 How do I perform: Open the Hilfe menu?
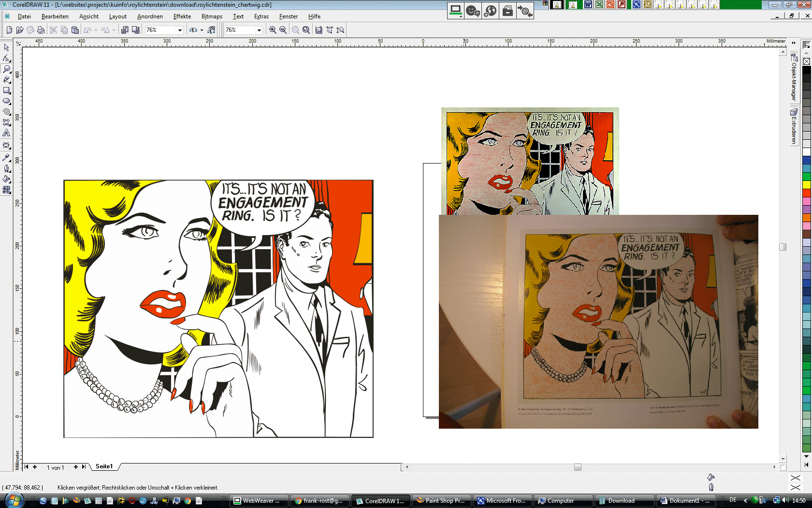[x=314, y=16]
